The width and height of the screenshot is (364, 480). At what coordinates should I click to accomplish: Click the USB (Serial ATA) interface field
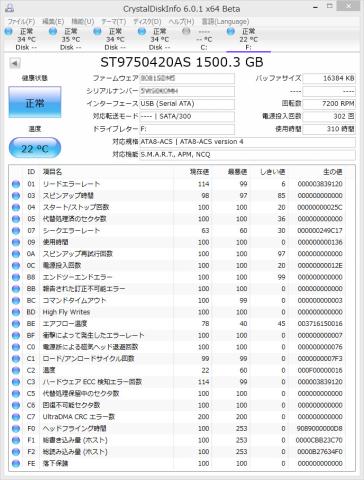click(187, 104)
